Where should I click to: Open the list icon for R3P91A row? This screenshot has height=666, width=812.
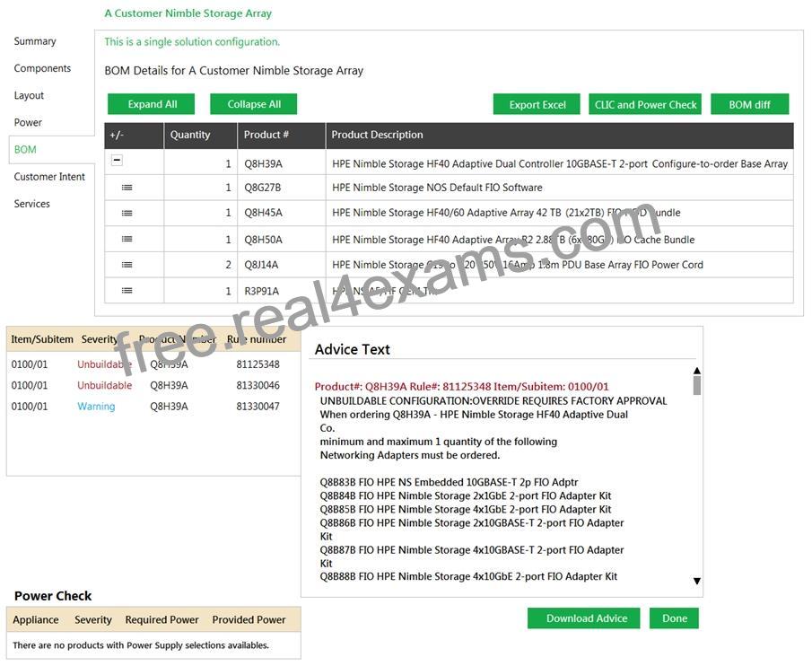pos(127,291)
